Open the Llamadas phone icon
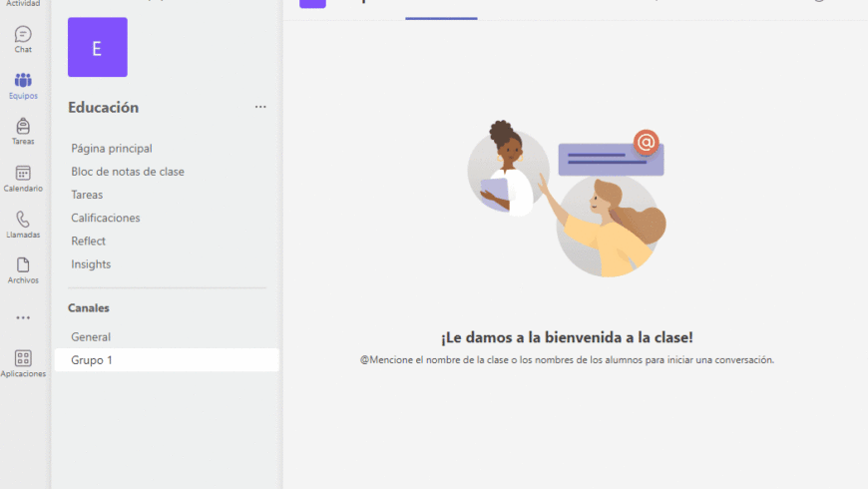Viewport: 868px width, 489px height. tap(23, 225)
